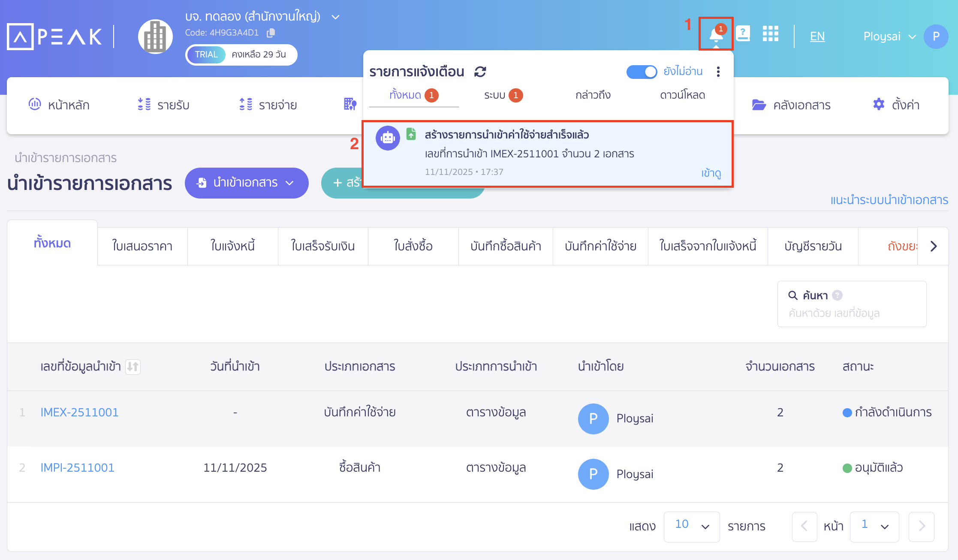Open the notification three-dot options menu

718,72
